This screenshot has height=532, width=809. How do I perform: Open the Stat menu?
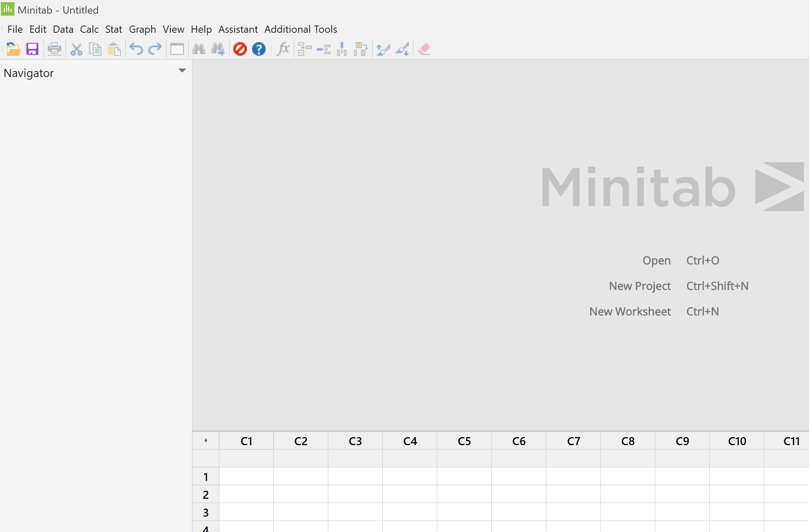click(x=114, y=29)
